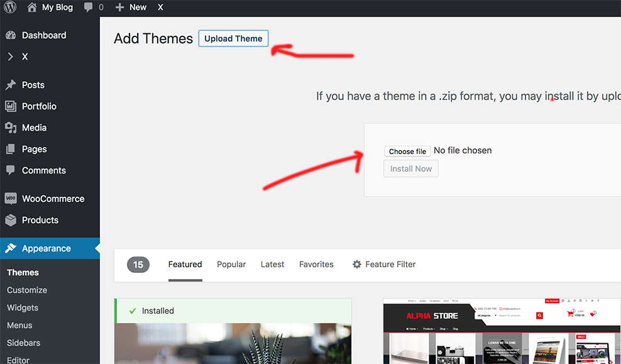The image size is (621, 364).
Task: Click the WooCommerce icon in sidebar
Action: (11, 199)
